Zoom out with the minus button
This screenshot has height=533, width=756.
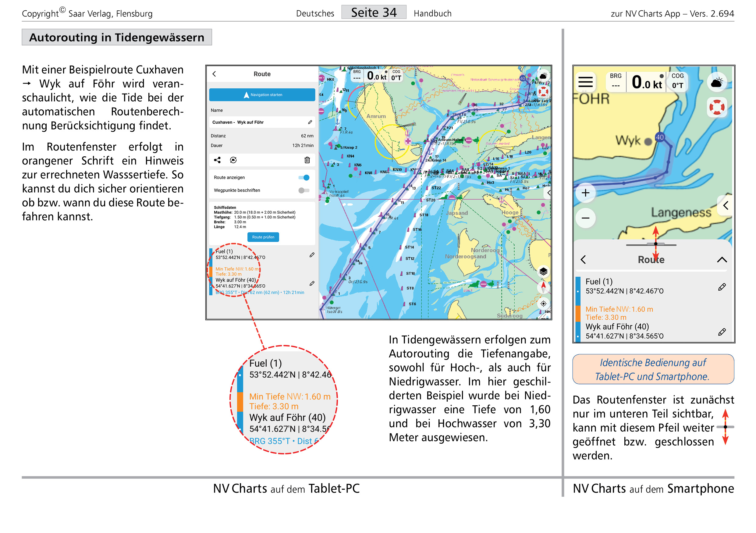585,218
